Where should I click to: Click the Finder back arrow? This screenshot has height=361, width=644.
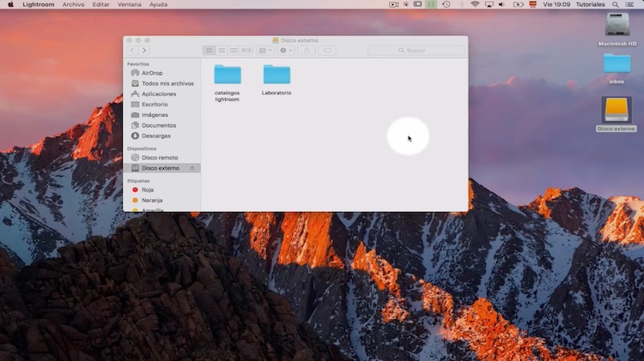point(132,51)
